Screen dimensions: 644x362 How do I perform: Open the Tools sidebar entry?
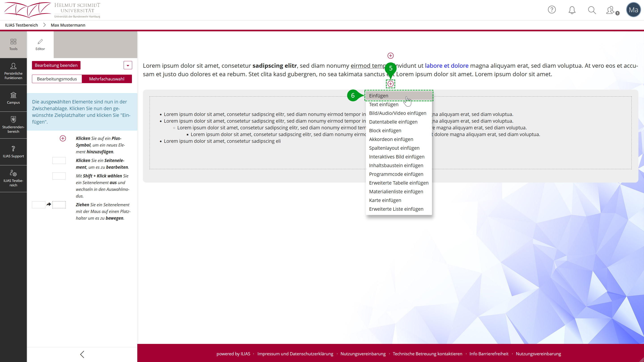click(x=13, y=44)
